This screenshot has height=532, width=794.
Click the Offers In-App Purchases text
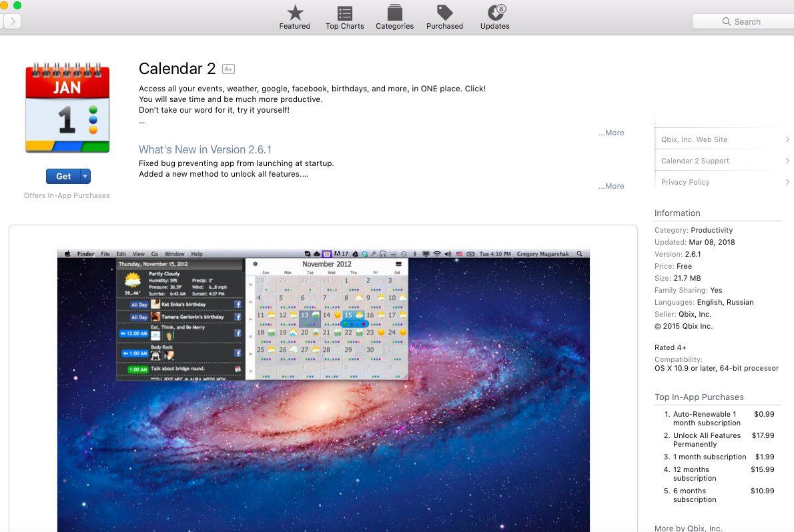point(67,195)
